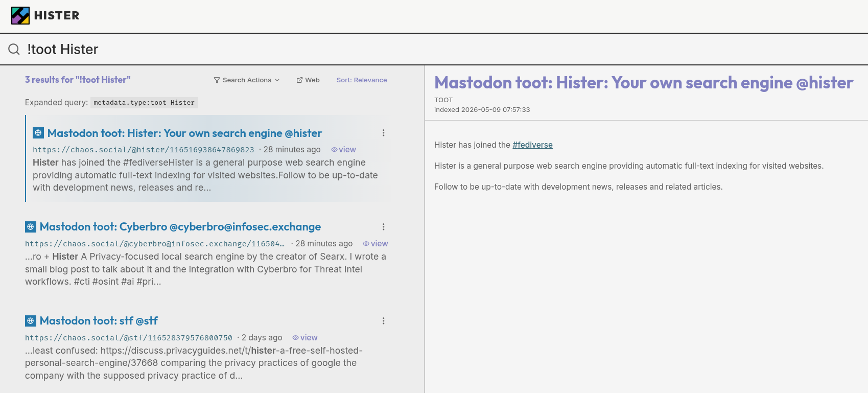Image resolution: width=868 pixels, height=393 pixels.
Task: Click 'indexed 2026-05-09 07:57:33' text
Action: 482,110
